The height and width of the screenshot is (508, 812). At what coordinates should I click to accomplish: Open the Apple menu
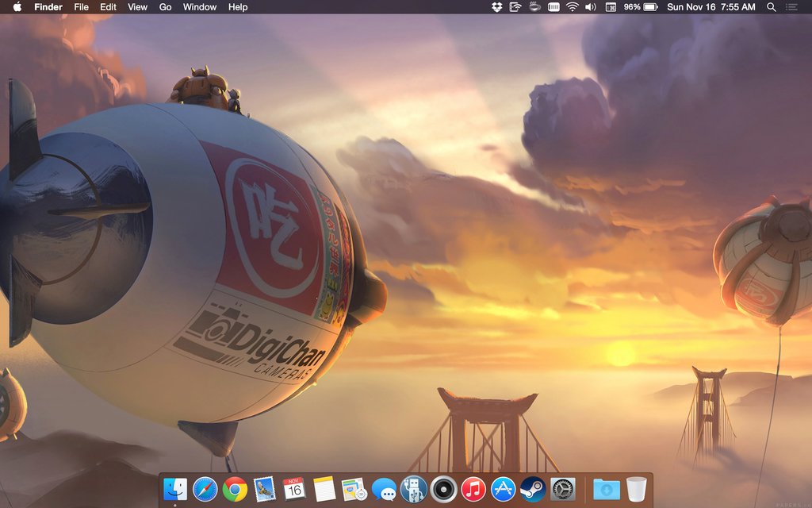point(17,6)
